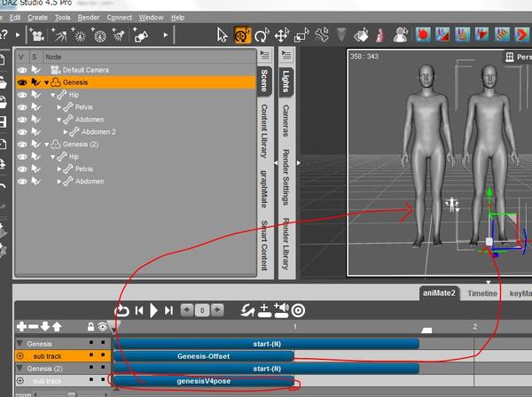Image resolution: width=532 pixels, height=397 pixels.
Task: Jump to aniMate2 end
Action: pyautogui.click(x=168, y=310)
